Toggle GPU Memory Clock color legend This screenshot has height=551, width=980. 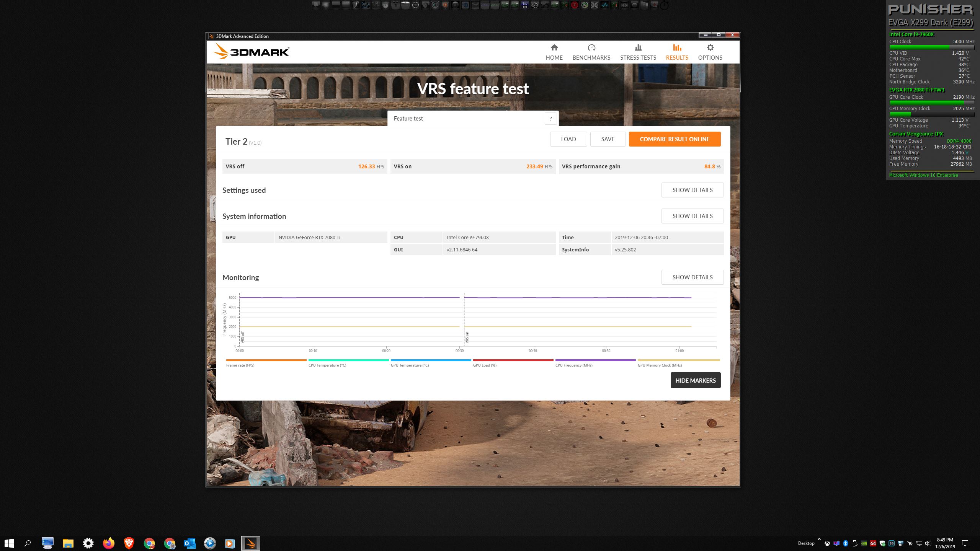[678, 360]
